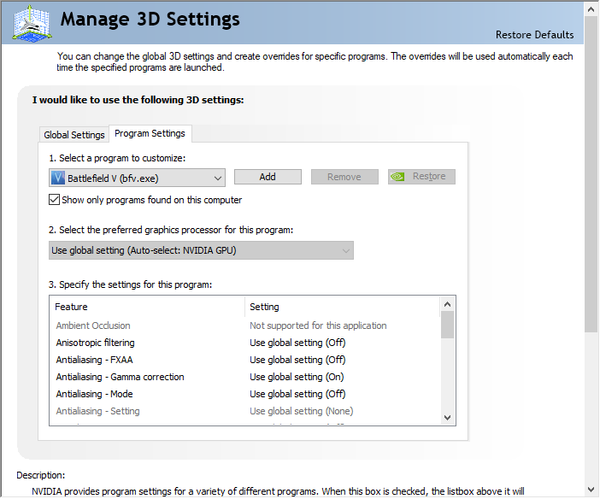Screen dimensions: 600x498
Task: Click the settings list scroll down arrow
Action: click(x=447, y=417)
